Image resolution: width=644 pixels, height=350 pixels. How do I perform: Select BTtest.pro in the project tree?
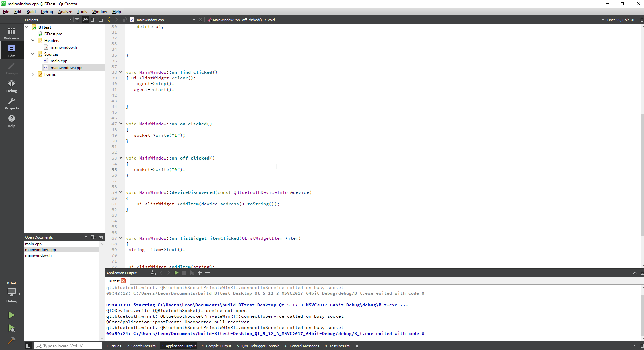tap(53, 34)
